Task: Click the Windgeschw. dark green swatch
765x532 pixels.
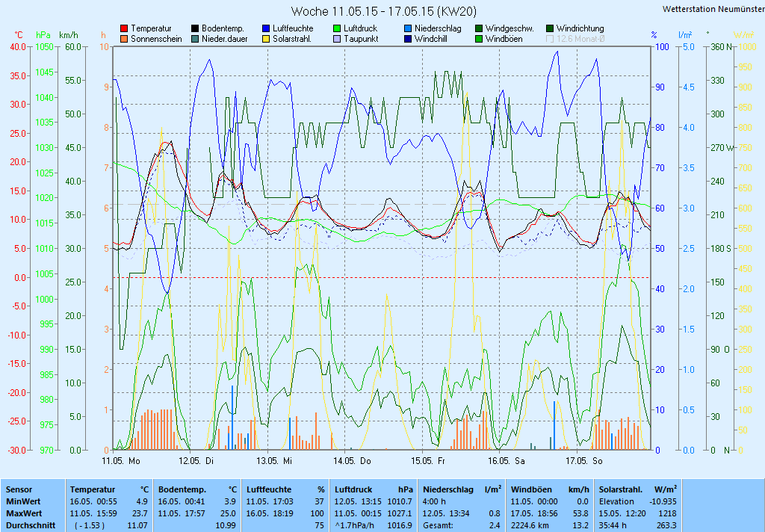Action: [x=479, y=29]
